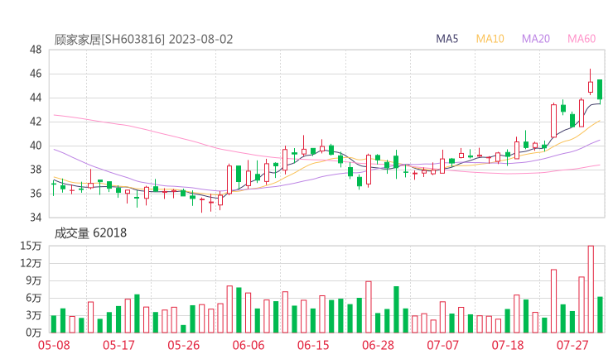
Task: Click the 07-07 date label
Action: [442, 345]
